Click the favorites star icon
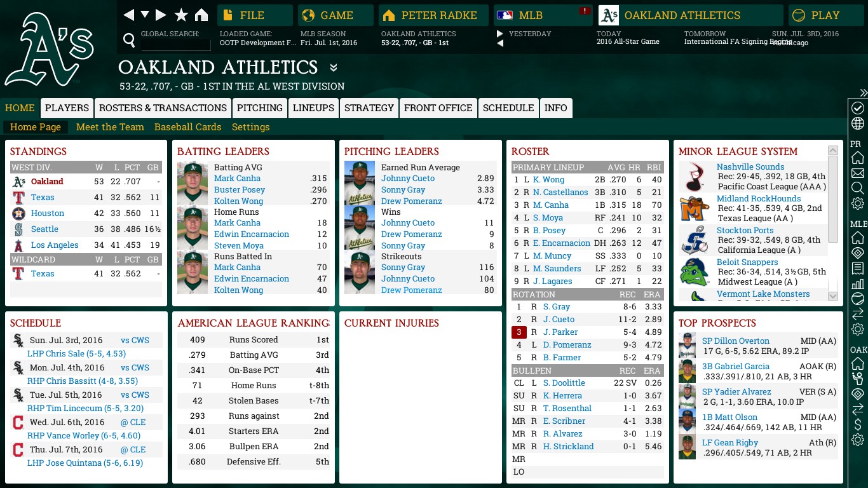This screenshot has width=868, height=488. (x=181, y=15)
